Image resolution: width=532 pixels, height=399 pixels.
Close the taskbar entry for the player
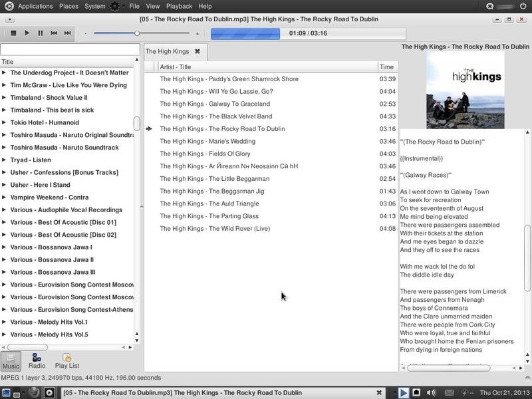(379, 392)
